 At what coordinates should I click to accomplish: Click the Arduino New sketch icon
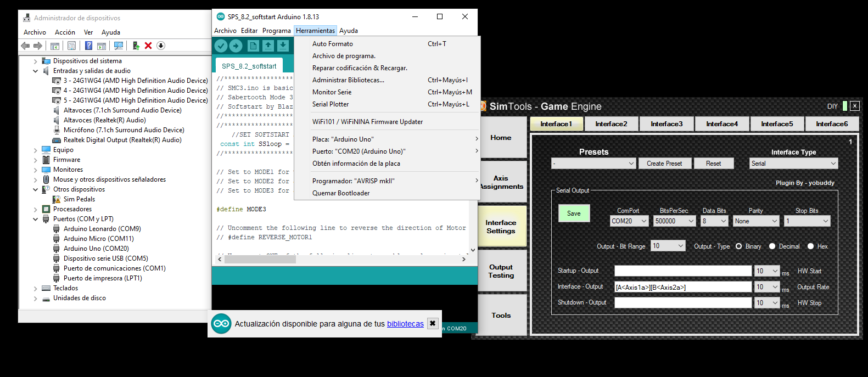pos(253,46)
